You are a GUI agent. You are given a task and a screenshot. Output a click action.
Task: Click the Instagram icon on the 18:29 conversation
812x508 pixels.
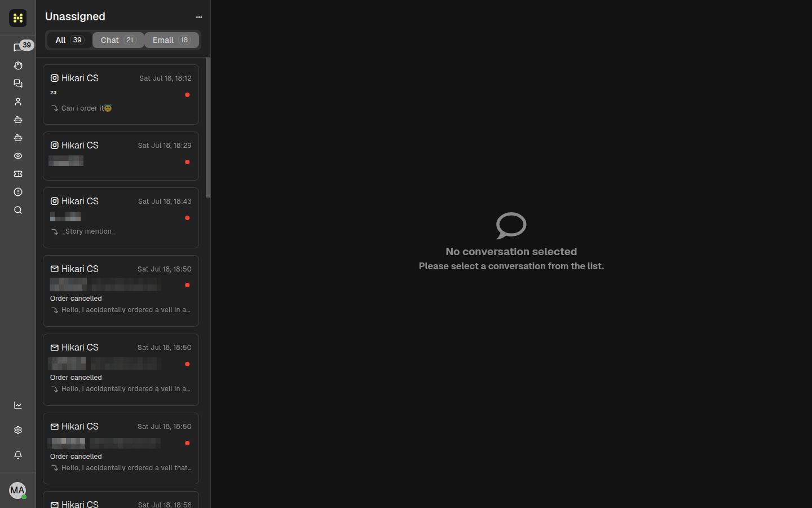(x=55, y=145)
